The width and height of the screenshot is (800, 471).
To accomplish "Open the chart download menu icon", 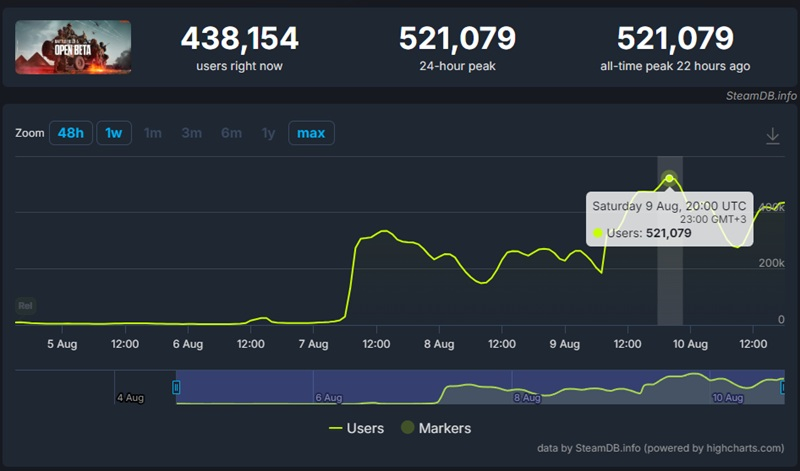I will pyautogui.click(x=772, y=136).
